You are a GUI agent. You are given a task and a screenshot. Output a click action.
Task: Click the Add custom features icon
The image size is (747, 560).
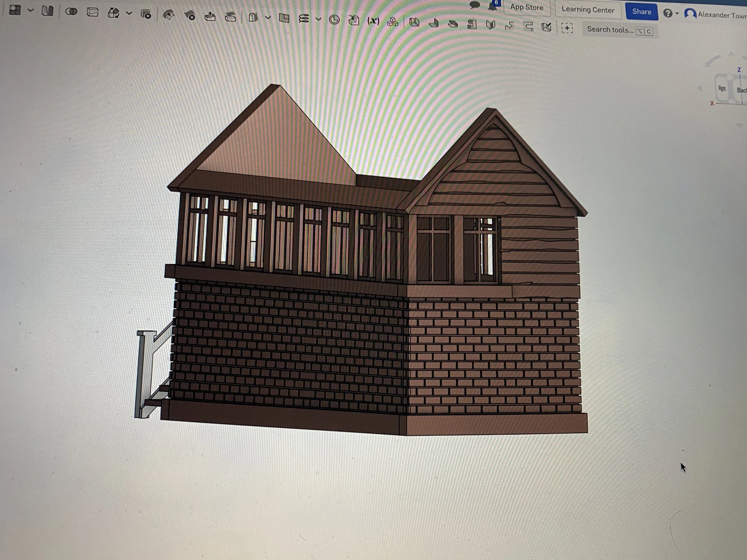click(567, 28)
